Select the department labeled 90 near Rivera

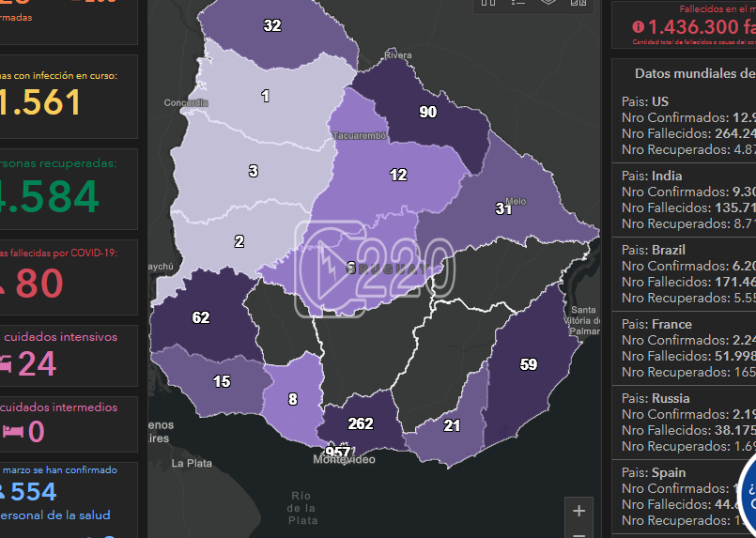point(427,112)
